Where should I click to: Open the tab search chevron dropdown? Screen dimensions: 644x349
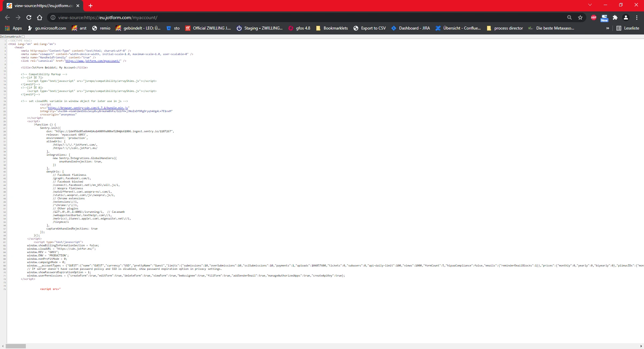(x=590, y=5)
